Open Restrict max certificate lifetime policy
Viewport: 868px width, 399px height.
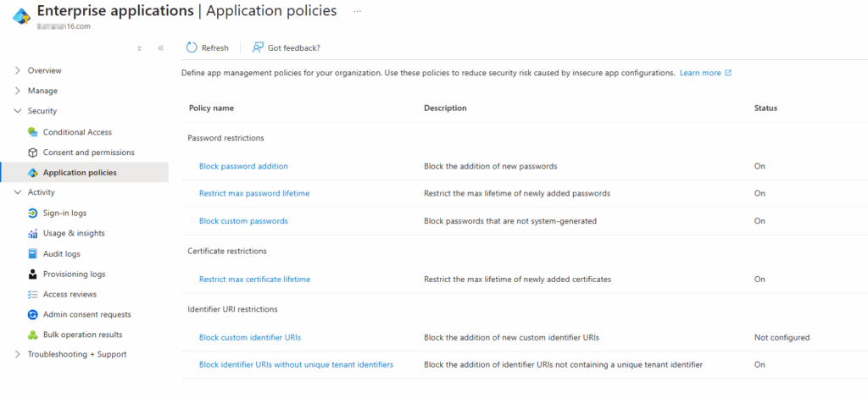tap(254, 279)
